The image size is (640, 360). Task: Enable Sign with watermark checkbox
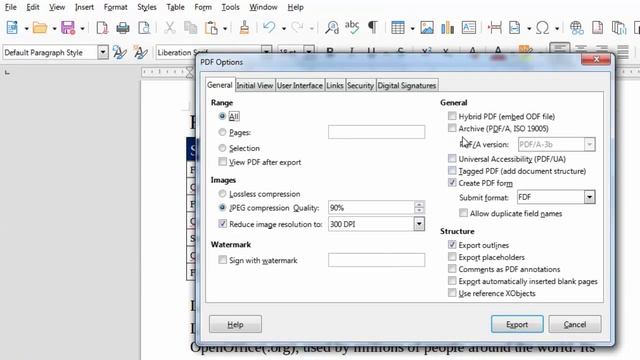(222, 260)
